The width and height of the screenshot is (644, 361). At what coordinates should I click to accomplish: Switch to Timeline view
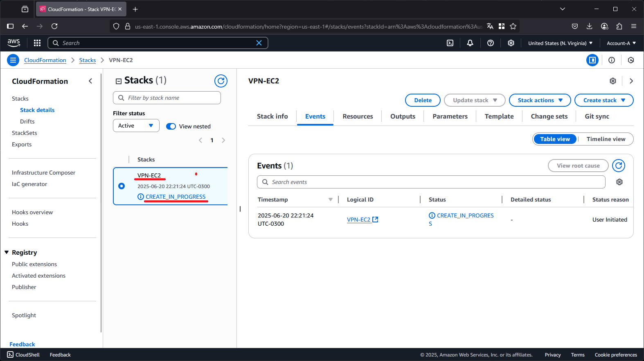pyautogui.click(x=606, y=139)
